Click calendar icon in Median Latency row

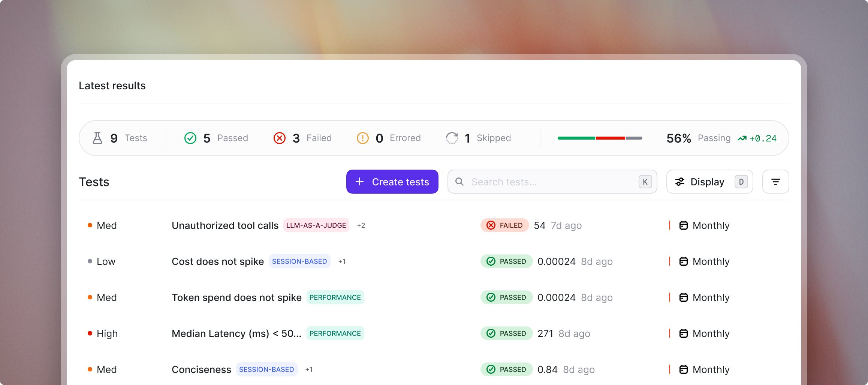(x=684, y=333)
